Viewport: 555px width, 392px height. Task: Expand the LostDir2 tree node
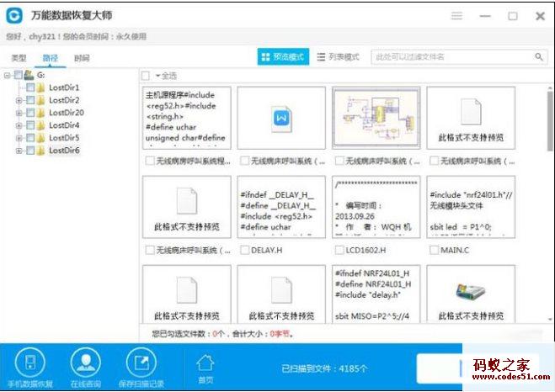coord(19,100)
